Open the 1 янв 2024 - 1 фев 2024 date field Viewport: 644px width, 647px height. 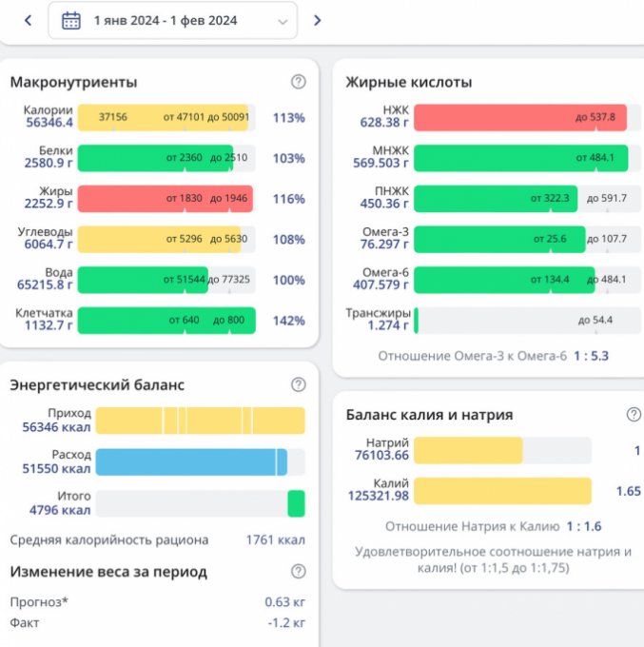pyautogui.click(x=166, y=20)
